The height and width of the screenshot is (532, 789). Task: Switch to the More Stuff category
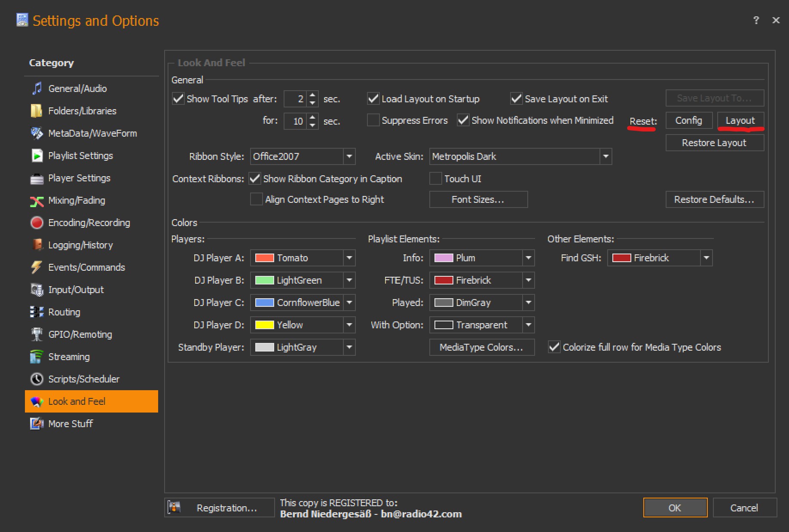pos(70,424)
